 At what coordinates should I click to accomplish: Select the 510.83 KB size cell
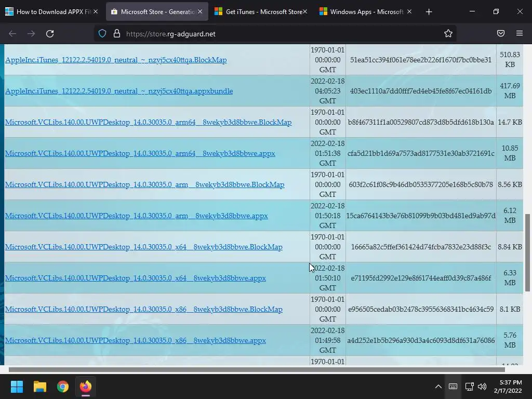(510, 60)
